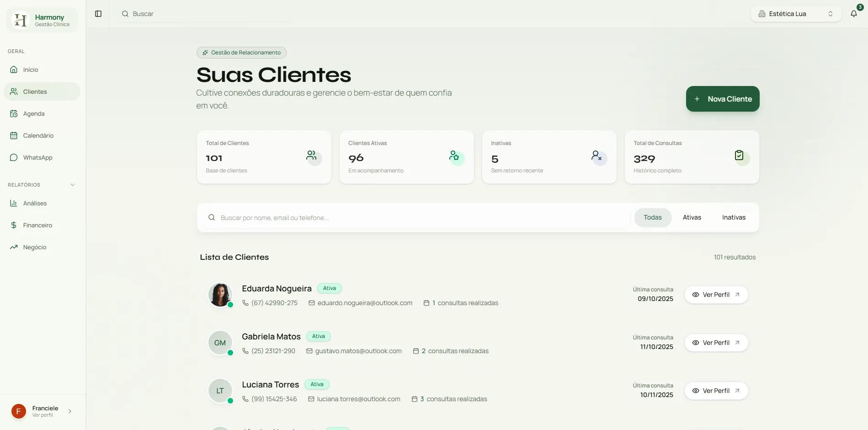Open the notifications bell
Image resolution: width=868 pixels, height=430 pixels.
(x=853, y=14)
